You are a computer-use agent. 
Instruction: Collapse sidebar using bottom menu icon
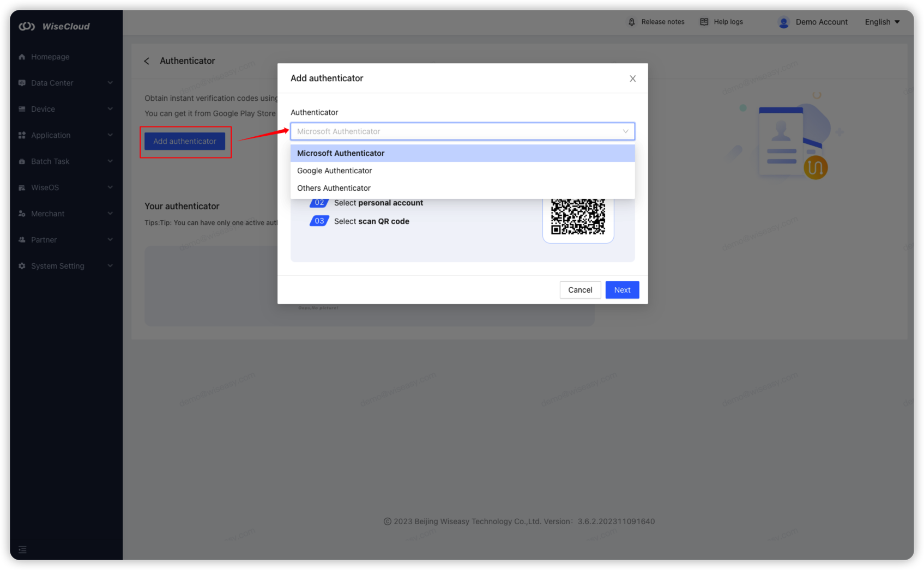[x=22, y=549]
